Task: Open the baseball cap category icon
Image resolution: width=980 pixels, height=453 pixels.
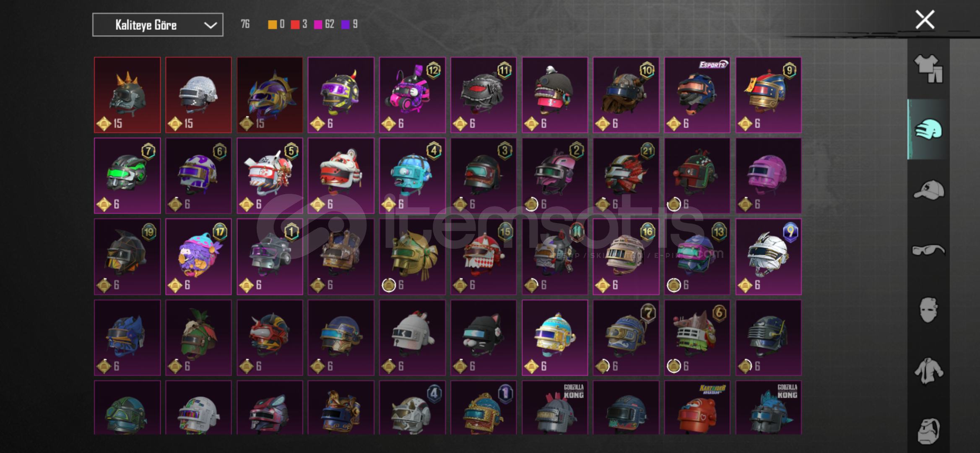Action: 928,190
